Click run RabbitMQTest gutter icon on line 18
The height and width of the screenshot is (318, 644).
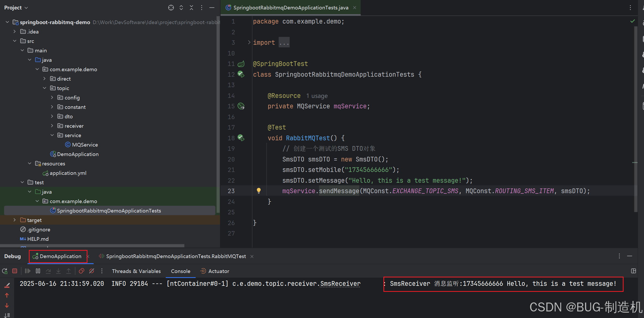(241, 138)
